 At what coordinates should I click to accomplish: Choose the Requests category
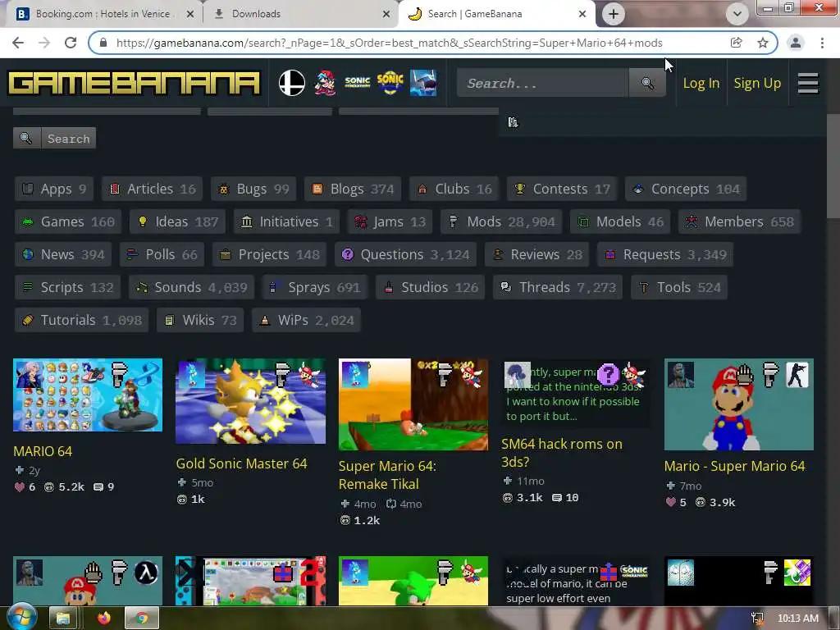[664, 254]
